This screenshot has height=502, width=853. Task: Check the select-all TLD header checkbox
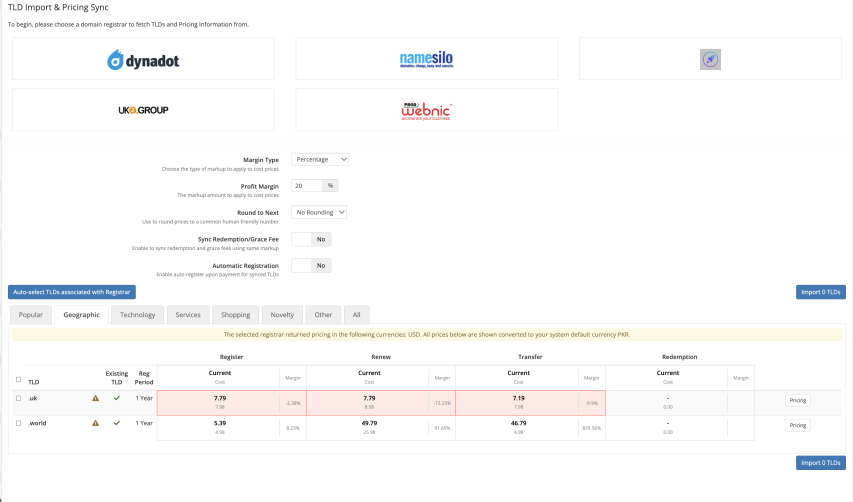coord(18,380)
